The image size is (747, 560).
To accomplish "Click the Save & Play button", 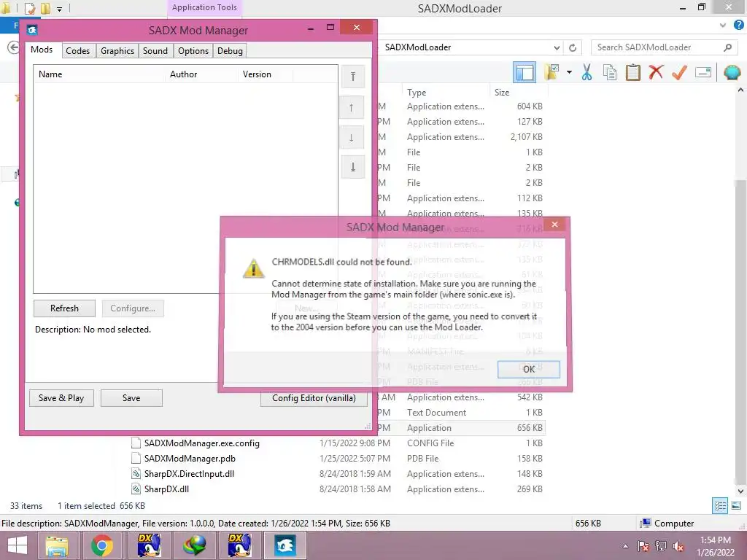I will pyautogui.click(x=61, y=398).
